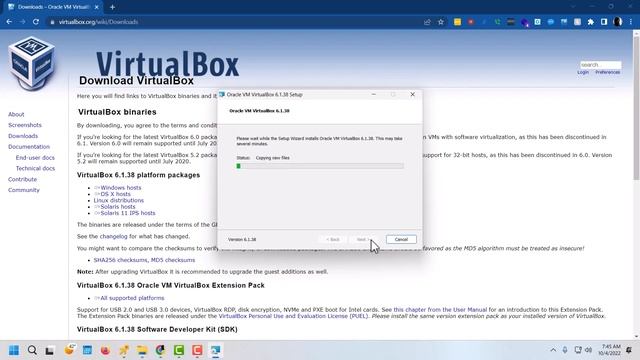The height and width of the screenshot is (360, 640).
Task: Click the share page icon in address bar
Action: pyautogui.click(x=427, y=22)
